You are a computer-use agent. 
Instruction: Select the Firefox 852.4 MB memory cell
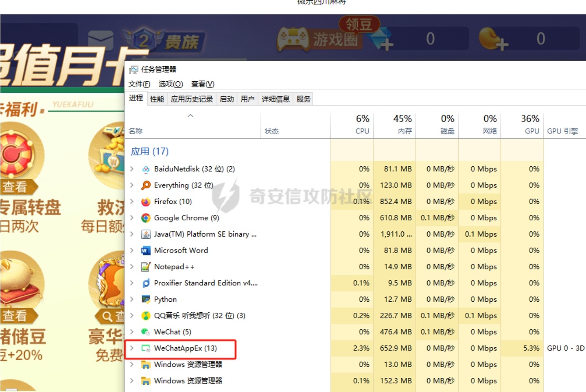tap(394, 201)
